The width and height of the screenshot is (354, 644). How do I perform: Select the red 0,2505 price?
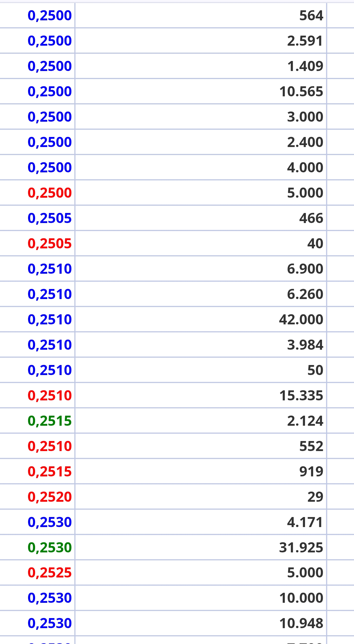tap(50, 243)
